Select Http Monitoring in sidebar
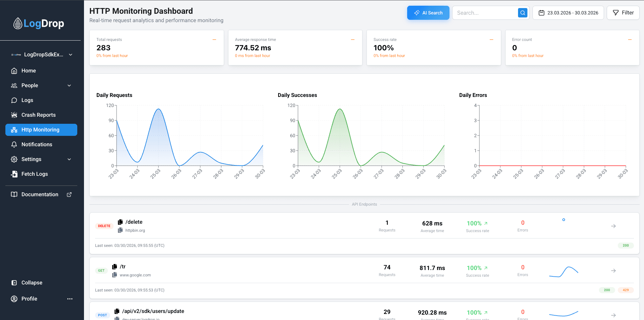 [x=41, y=130]
